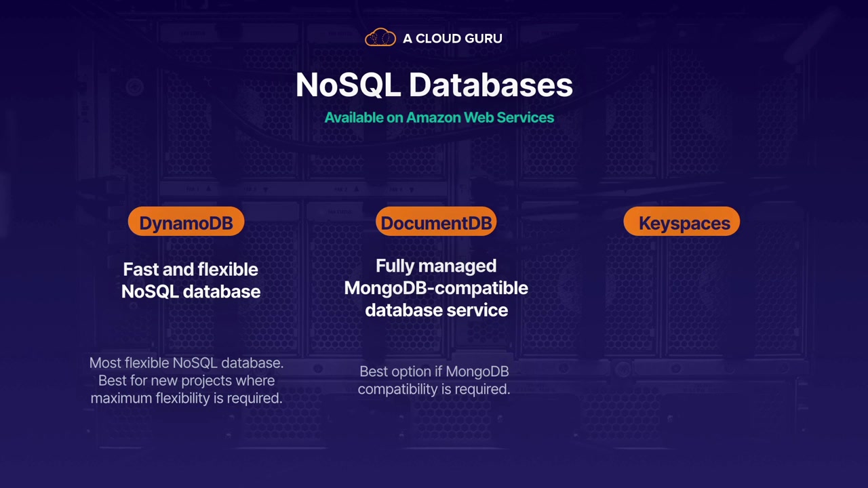Click 'Most flexible NoSQL database' note paragraph

(186, 380)
